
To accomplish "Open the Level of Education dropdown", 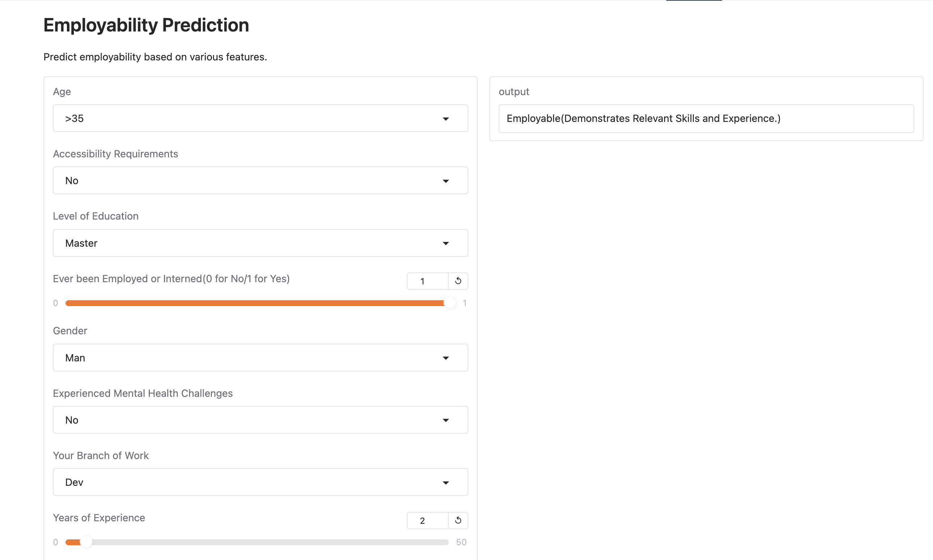I will click(x=261, y=243).
